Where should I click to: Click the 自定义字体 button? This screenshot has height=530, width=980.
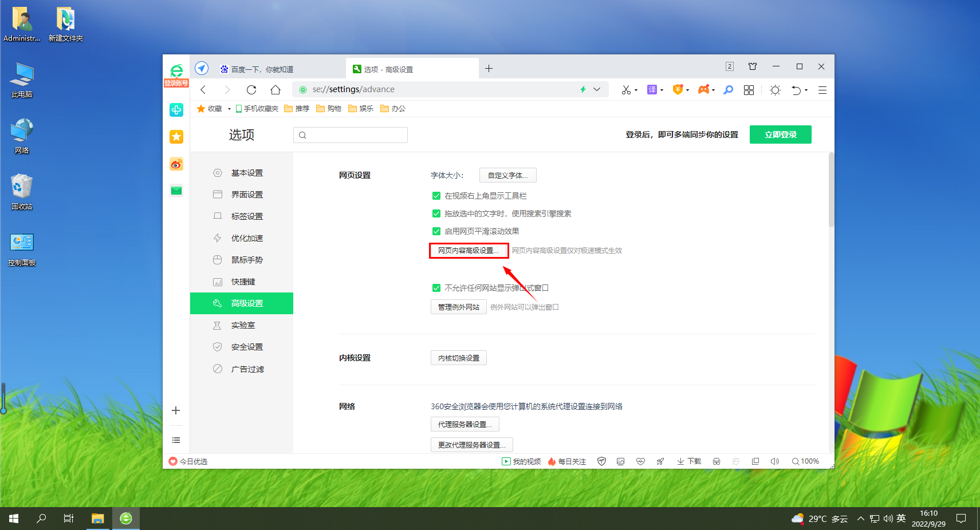tap(508, 175)
